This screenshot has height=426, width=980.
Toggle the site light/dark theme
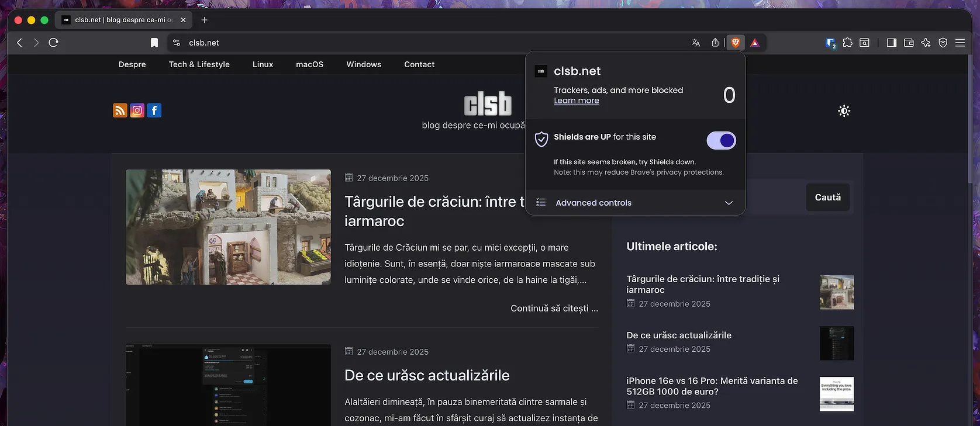pos(844,111)
